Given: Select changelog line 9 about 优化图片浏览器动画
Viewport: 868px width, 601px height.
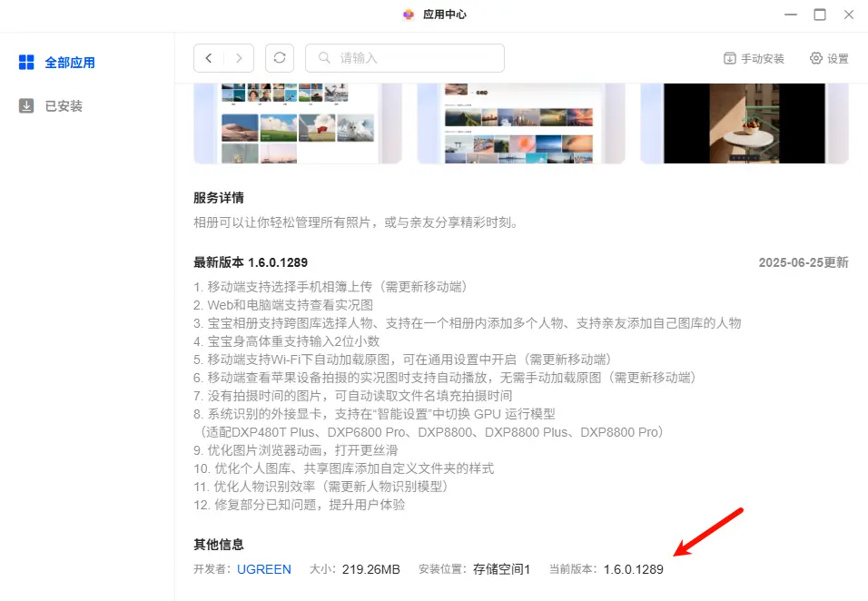Looking at the screenshot, I should (x=296, y=450).
